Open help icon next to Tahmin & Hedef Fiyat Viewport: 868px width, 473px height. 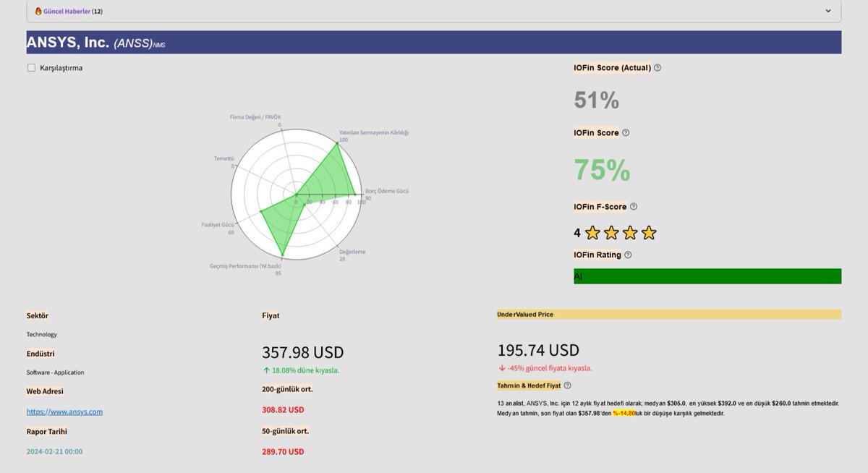pos(567,385)
